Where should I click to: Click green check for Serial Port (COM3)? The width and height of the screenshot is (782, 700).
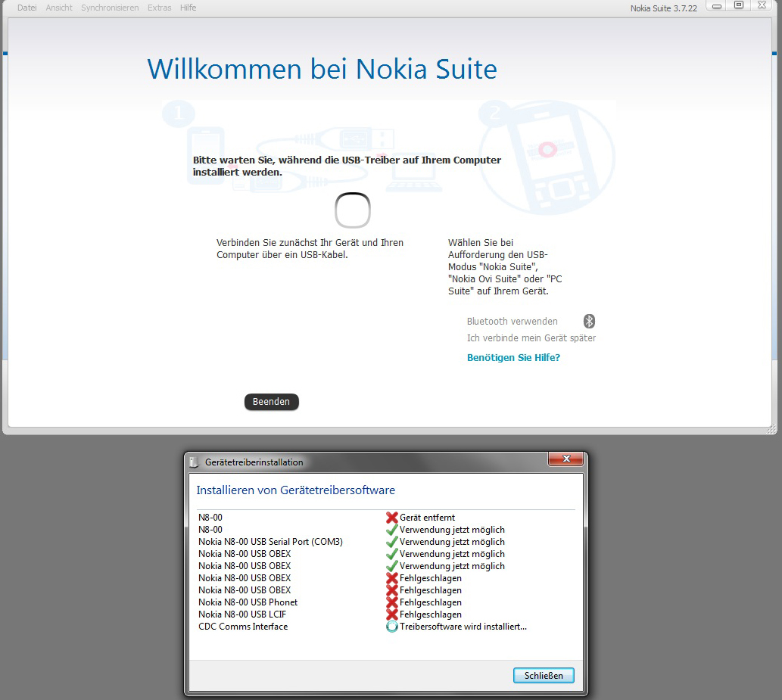[x=392, y=542]
